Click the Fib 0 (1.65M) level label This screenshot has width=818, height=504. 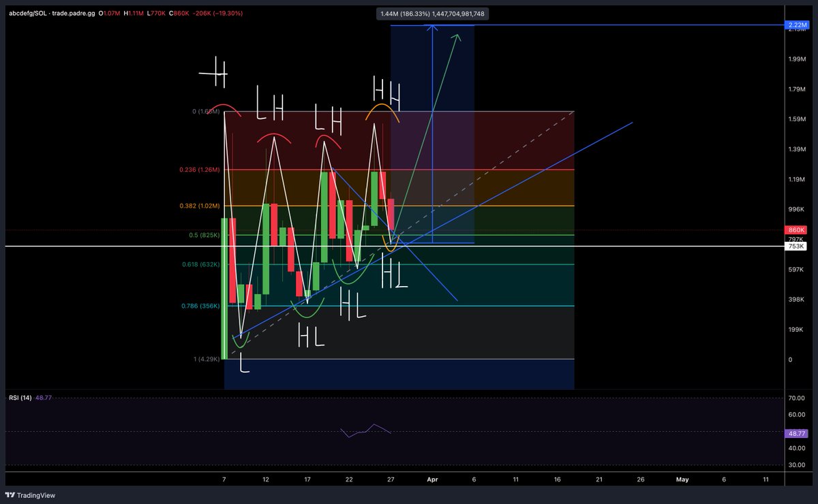(x=207, y=111)
